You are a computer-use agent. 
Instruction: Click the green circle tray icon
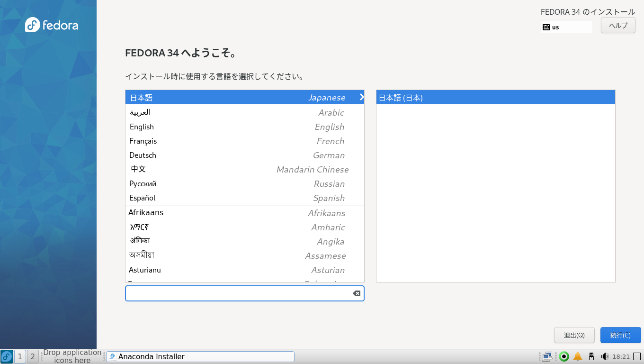click(563, 356)
